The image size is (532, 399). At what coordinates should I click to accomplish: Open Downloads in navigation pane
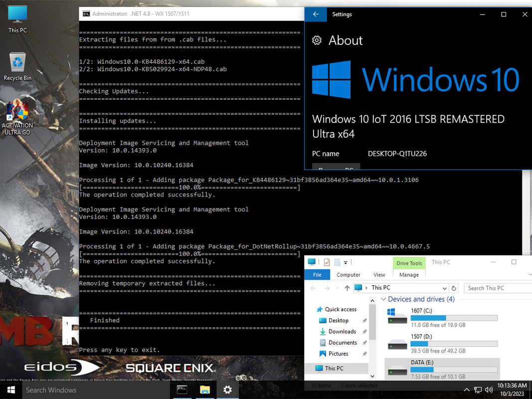pyautogui.click(x=342, y=332)
